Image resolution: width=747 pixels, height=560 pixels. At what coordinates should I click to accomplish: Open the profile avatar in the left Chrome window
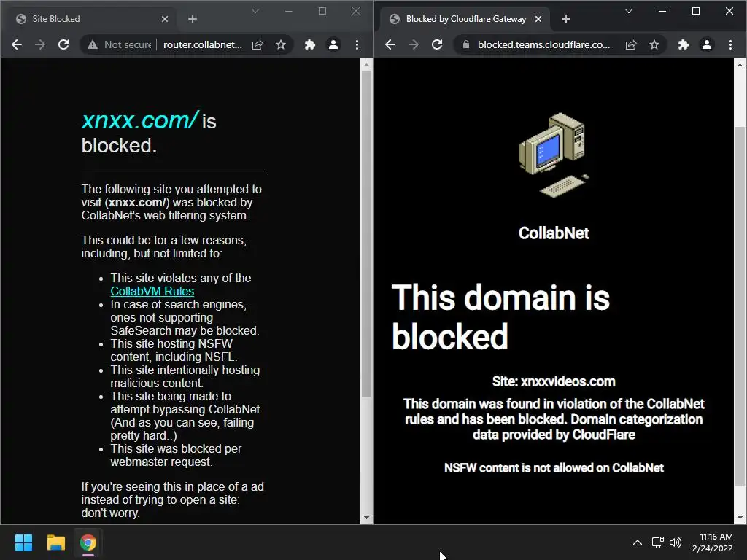click(x=333, y=44)
